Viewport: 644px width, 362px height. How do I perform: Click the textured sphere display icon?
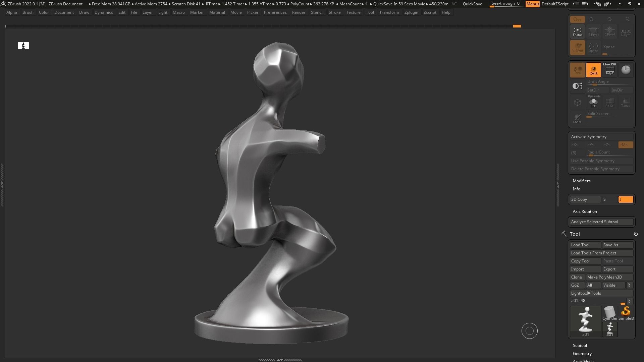tap(626, 70)
